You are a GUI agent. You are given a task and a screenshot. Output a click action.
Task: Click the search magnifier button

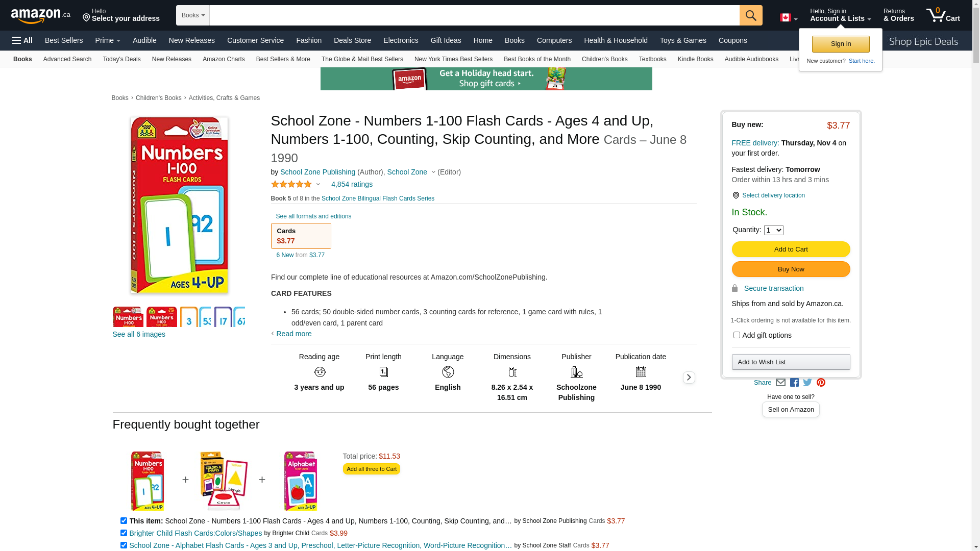[x=751, y=15]
